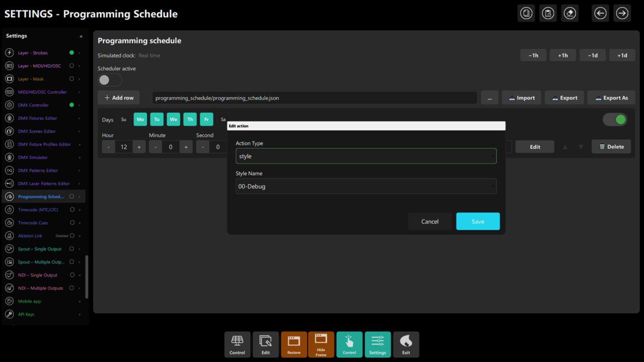Viewport: 644px width, 362px height.
Task: Select the Settings tab in bottom toolbar
Action: pyautogui.click(x=378, y=345)
